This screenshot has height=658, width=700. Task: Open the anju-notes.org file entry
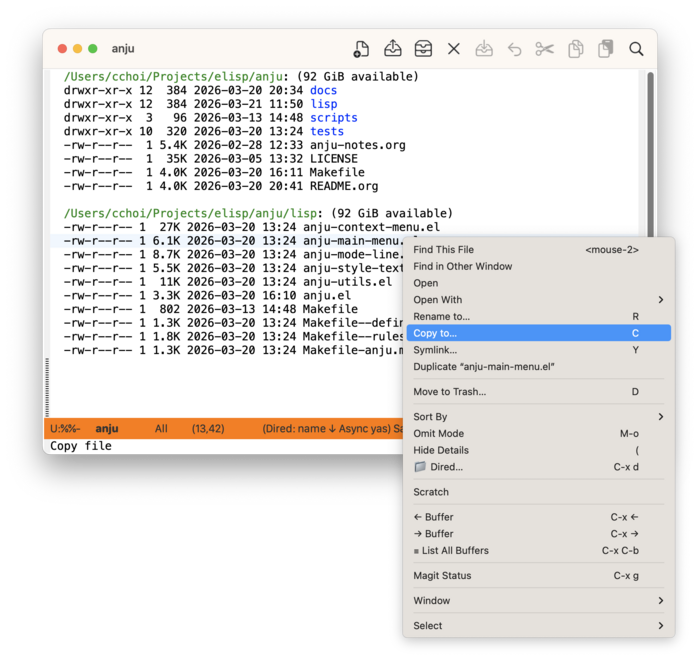(357, 145)
